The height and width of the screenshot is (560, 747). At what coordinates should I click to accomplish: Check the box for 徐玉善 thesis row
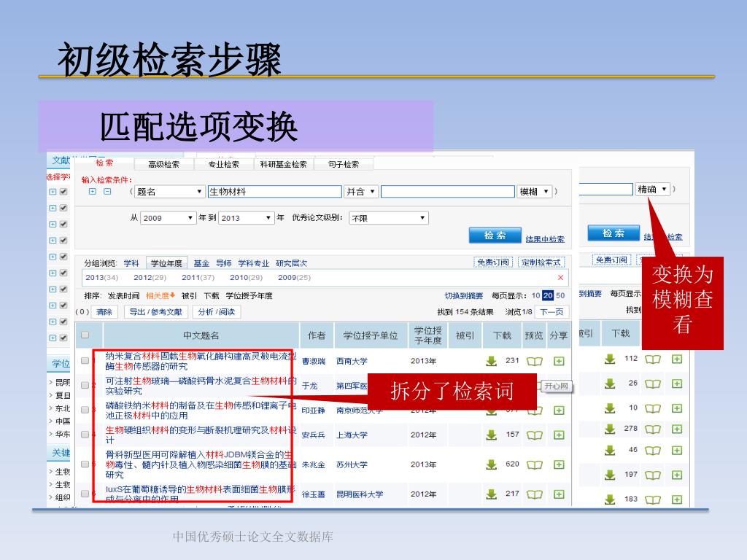[x=85, y=494]
